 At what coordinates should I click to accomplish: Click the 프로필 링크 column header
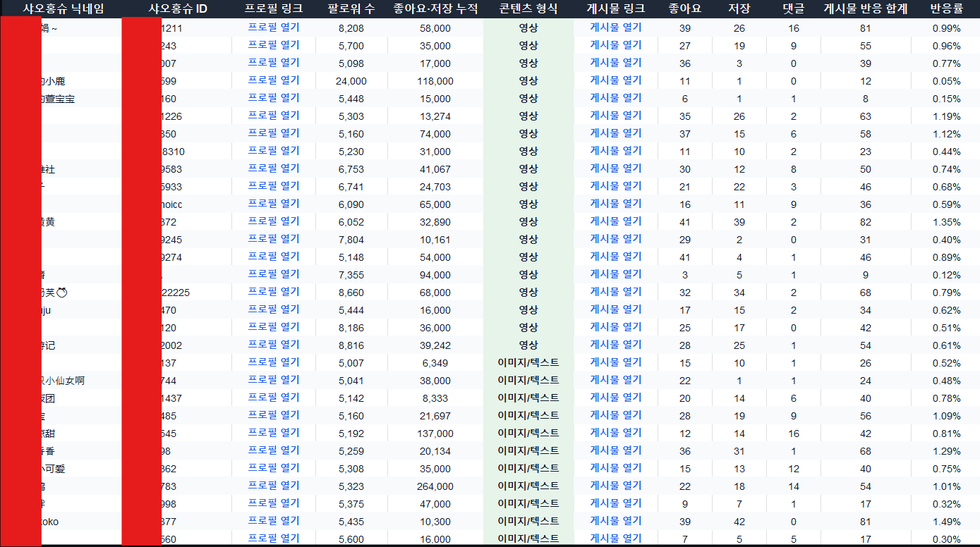click(274, 9)
